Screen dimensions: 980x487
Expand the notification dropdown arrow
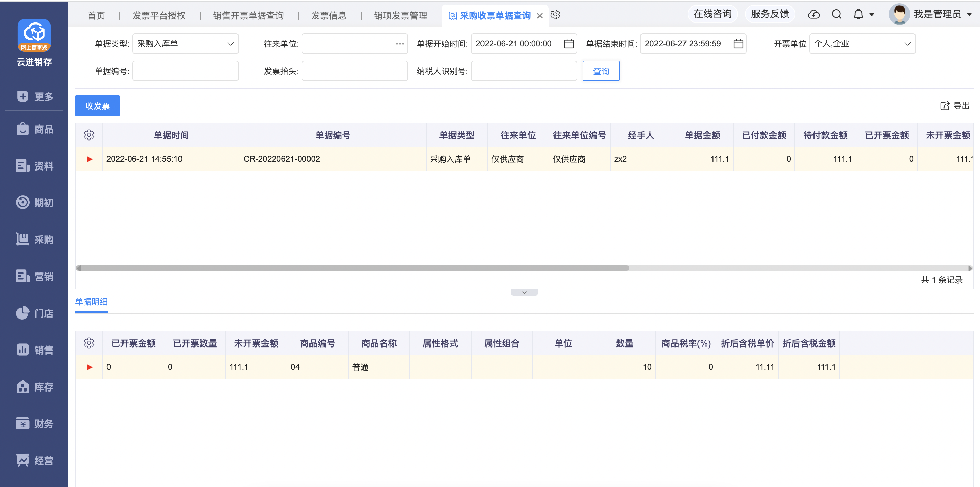coord(871,14)
